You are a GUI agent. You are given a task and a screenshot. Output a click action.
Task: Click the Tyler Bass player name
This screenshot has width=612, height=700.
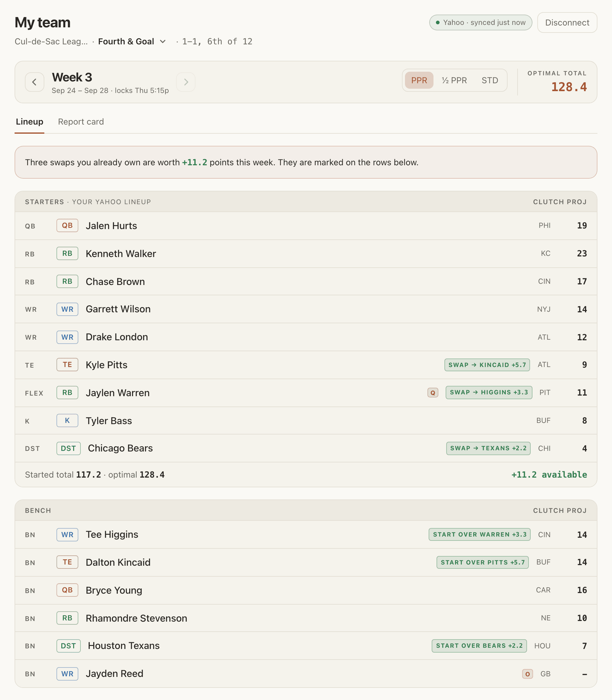point(109,421)
